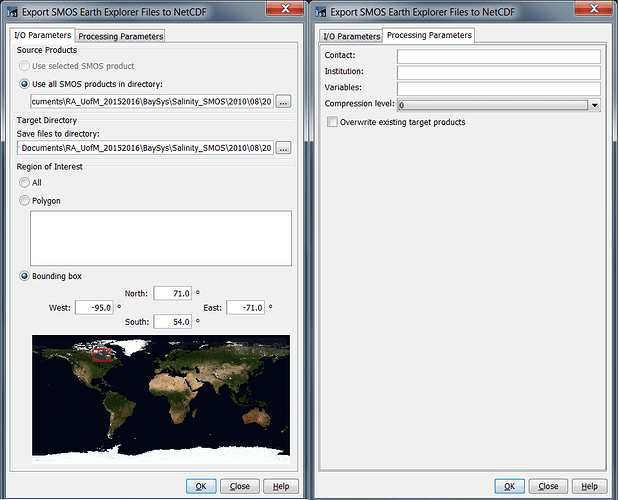This screenshot has height=500, width=619.
Task: Click Close button in the right dialog
Action: click(548, 486)
